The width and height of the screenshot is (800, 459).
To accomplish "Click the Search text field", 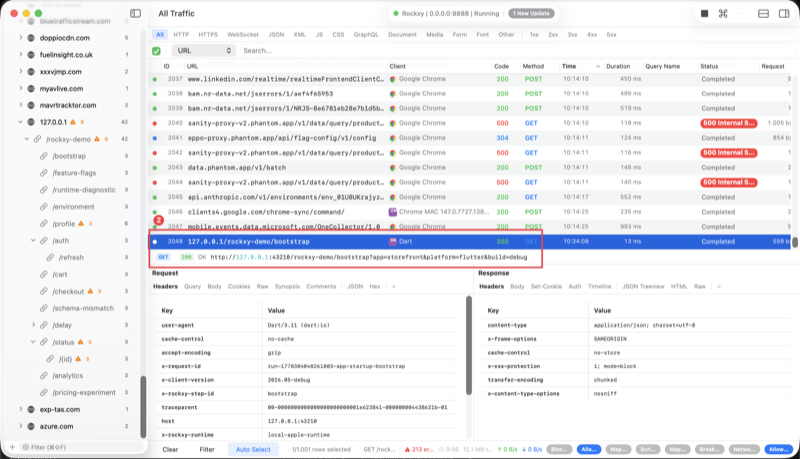I will 516,50.
